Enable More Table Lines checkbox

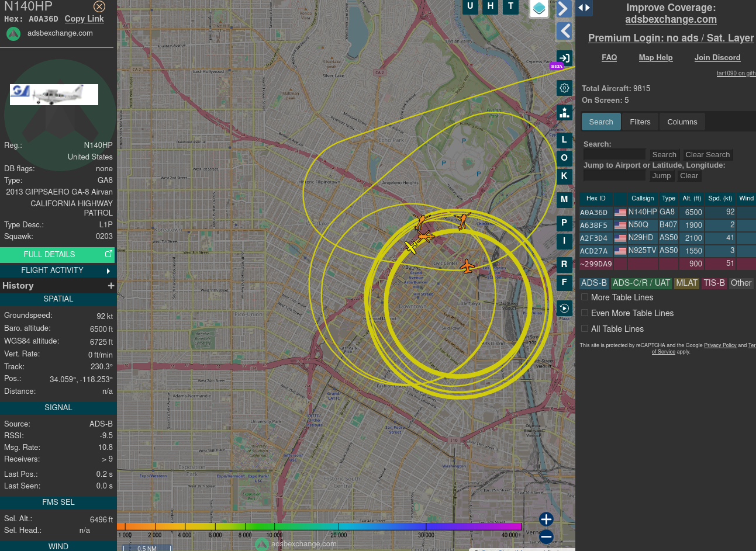point(585,297)
